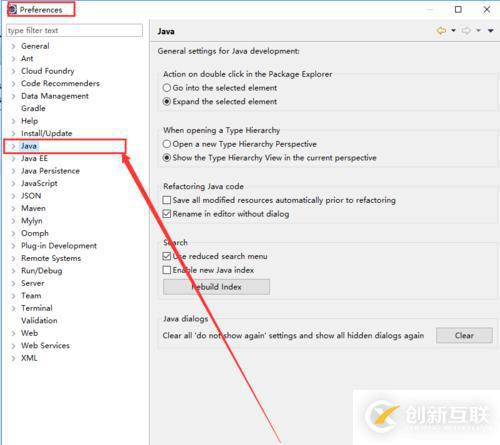Expand the XML node arrow
The height and width of the screenshot is (445, 500).
[x=13, y=358]
